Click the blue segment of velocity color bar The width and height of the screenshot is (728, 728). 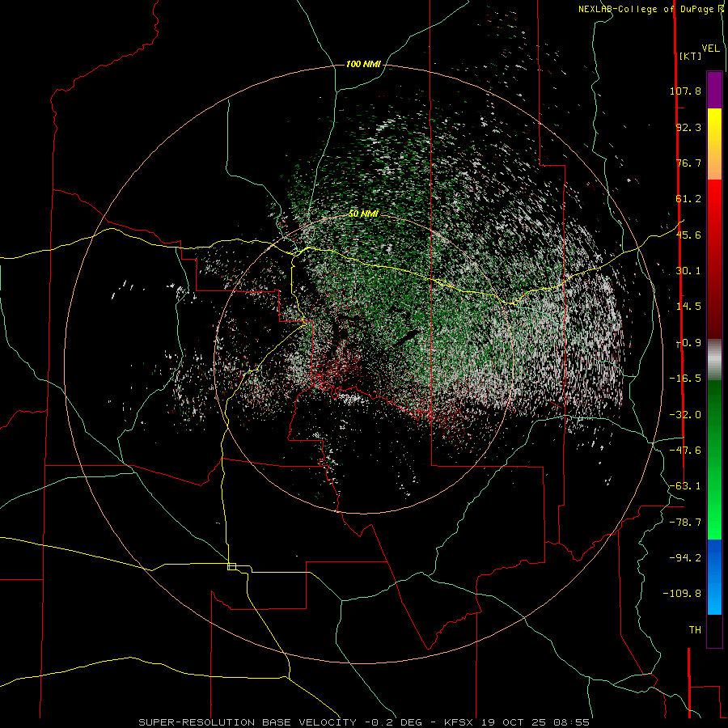[714, 577]
